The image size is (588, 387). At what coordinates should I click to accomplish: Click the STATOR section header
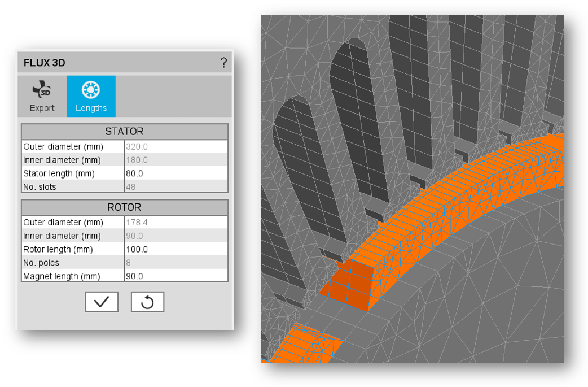pos(124,132)
